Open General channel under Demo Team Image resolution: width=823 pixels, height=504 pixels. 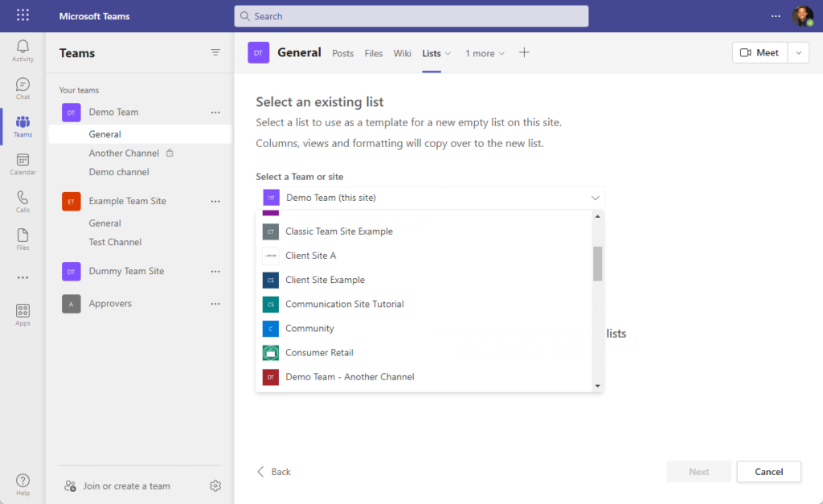pos(140,134)
